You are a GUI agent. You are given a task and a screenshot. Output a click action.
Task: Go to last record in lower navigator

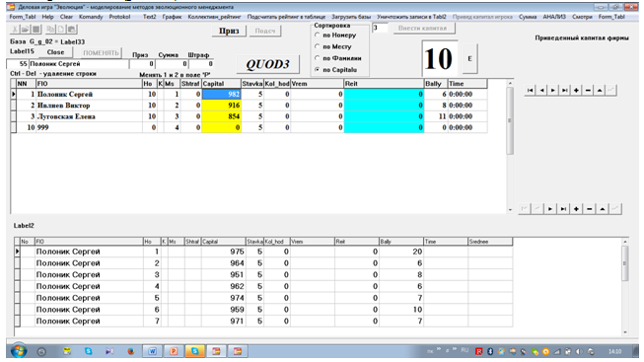[563, 209]
